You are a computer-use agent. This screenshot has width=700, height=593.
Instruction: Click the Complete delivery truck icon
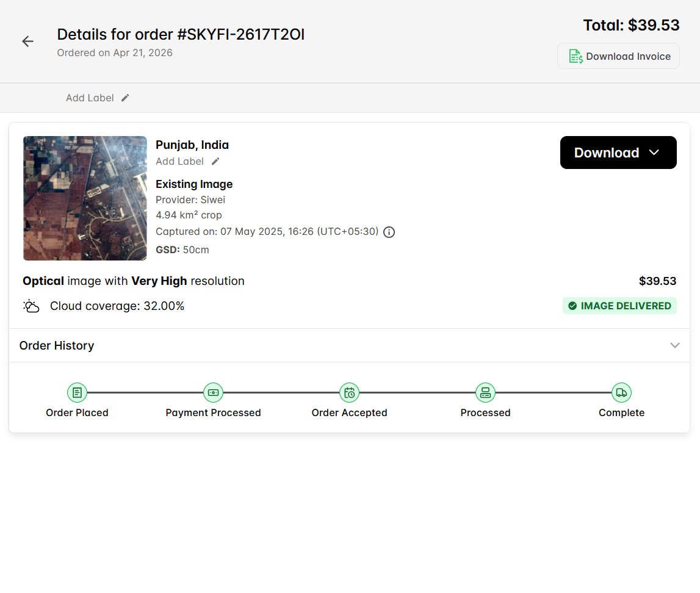[x=622, y=393]
